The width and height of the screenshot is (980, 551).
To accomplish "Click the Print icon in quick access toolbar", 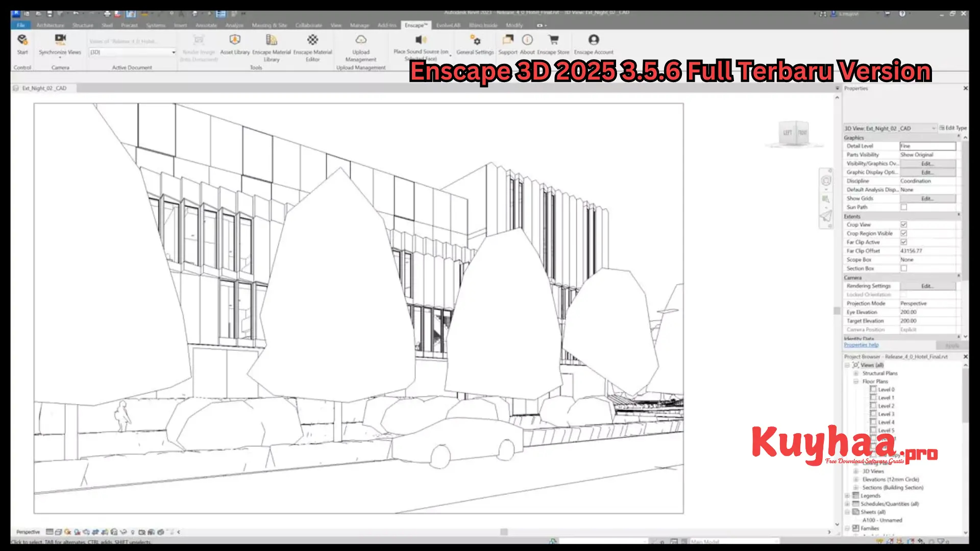I will point(107,14).
